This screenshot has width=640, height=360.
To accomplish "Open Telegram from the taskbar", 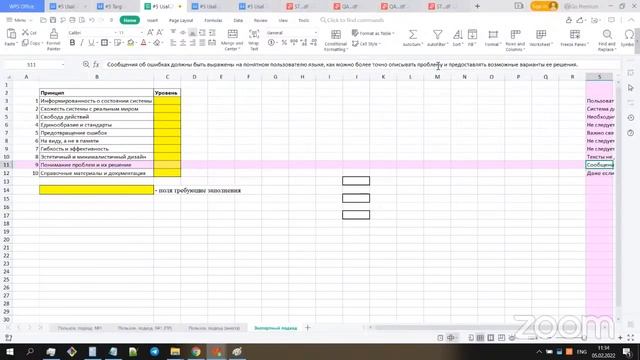I will (x=154, y=352).
